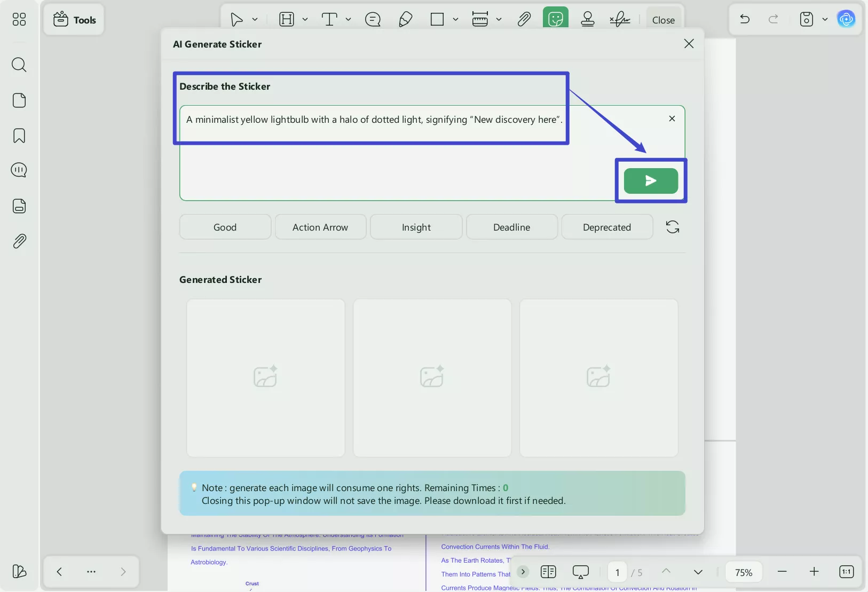Expand the measure tool dropdown arrow
Image resolution: width=868 pixels, height=592 pixels.
tap(499, 20)
